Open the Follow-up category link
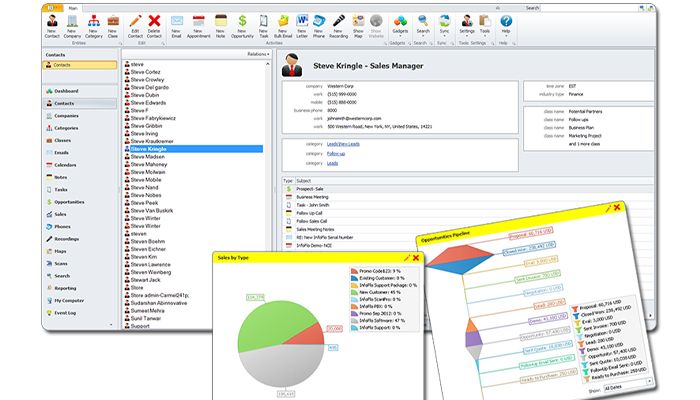700x400 pixels. pos(336,154)
